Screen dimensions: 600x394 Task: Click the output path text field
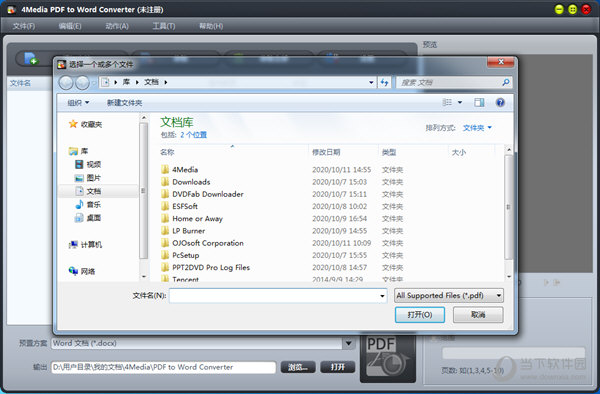point(163,367)
